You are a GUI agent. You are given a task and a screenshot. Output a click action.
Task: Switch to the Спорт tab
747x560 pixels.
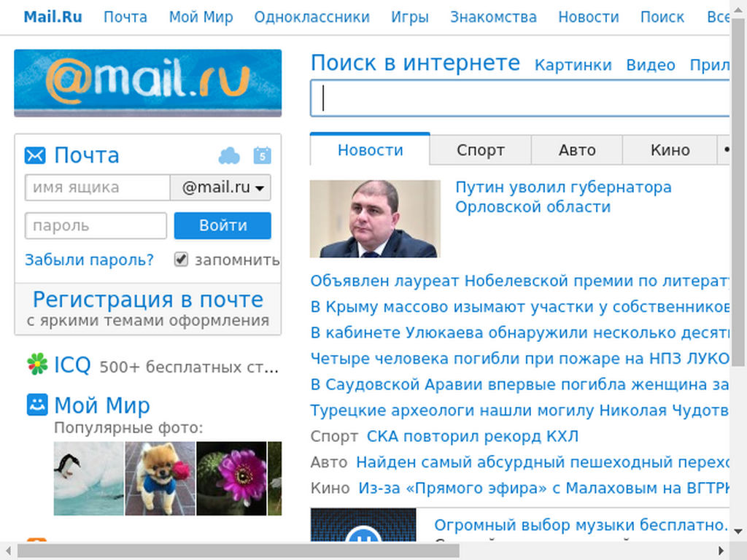[x=480, y=150]
